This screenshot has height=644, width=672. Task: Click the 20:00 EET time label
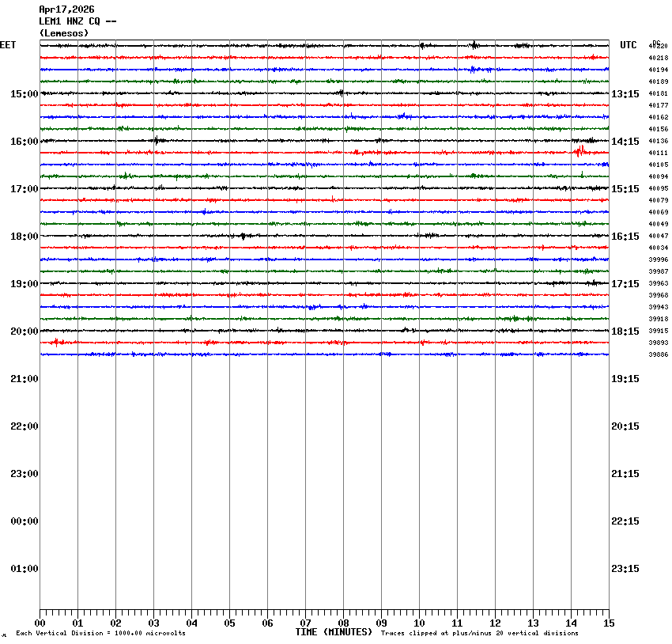point(24,331)
